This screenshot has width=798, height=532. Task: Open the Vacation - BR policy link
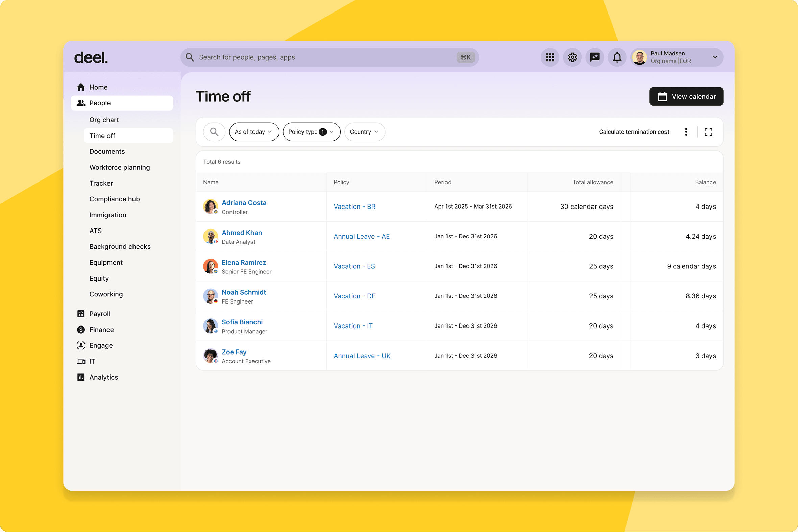pos(355,207)
